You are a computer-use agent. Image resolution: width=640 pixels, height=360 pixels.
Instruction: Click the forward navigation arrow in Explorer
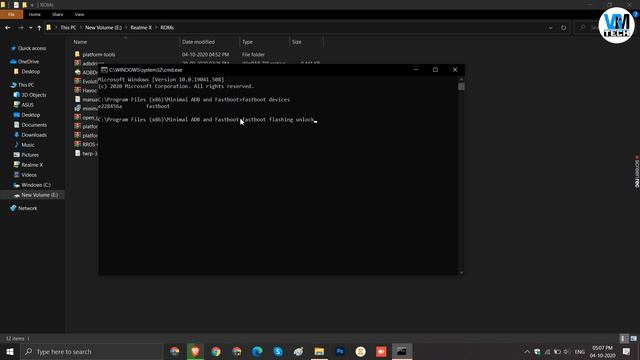click(x=20, y=28)
